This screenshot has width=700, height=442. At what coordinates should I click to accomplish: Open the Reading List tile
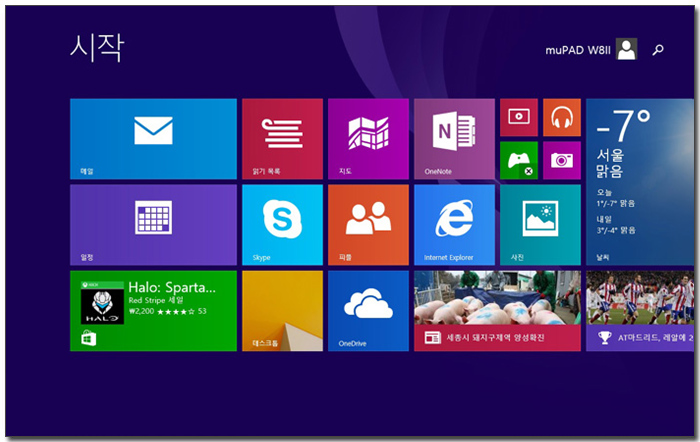click(x=282, y=139)
